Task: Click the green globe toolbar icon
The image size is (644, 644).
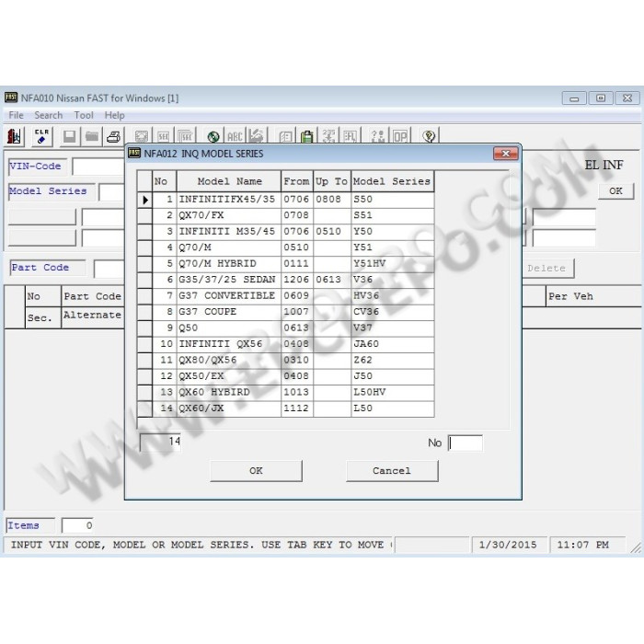Action: (213, 136)
